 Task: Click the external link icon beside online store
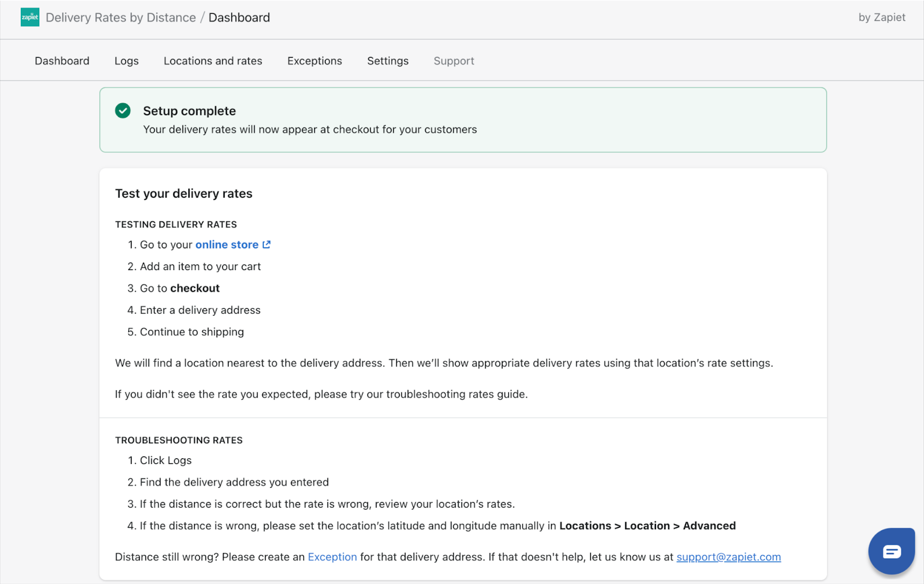(266, 245)
